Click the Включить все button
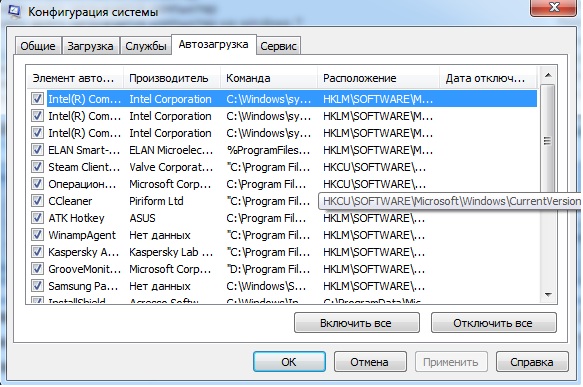The image size is (583, 387). point(357,323)
